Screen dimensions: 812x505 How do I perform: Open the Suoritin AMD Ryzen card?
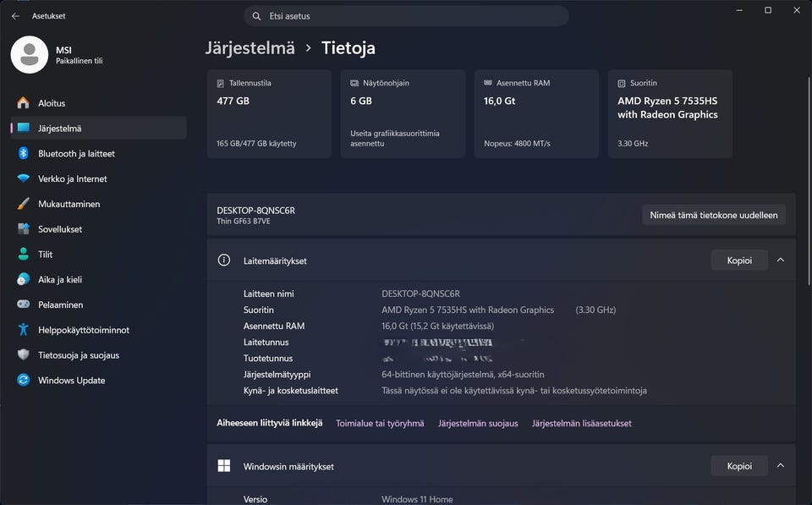tap(670, 114)
